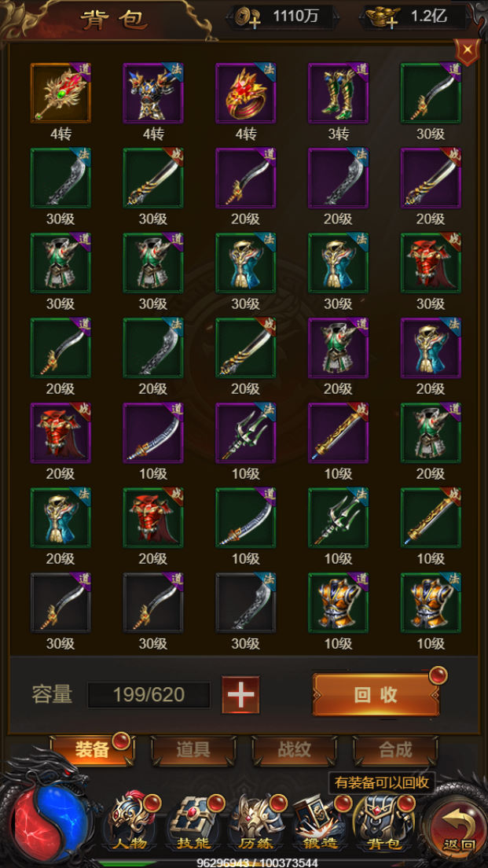This screenshot has height=868, width=488.
Task: Select the green boots 3转 item
Action: tap(338, 93)
